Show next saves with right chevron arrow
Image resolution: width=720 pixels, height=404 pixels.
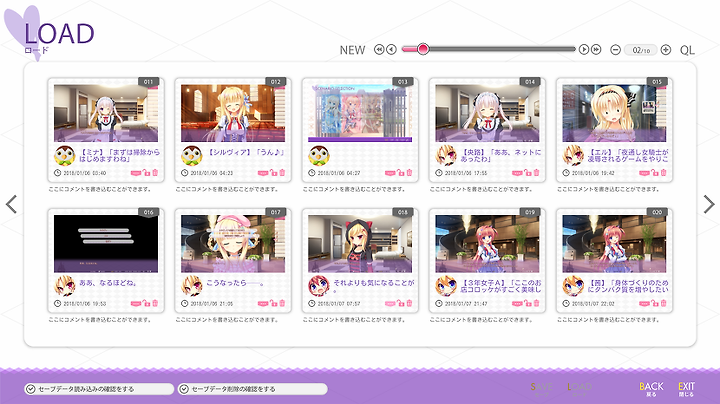coord(709,204)
